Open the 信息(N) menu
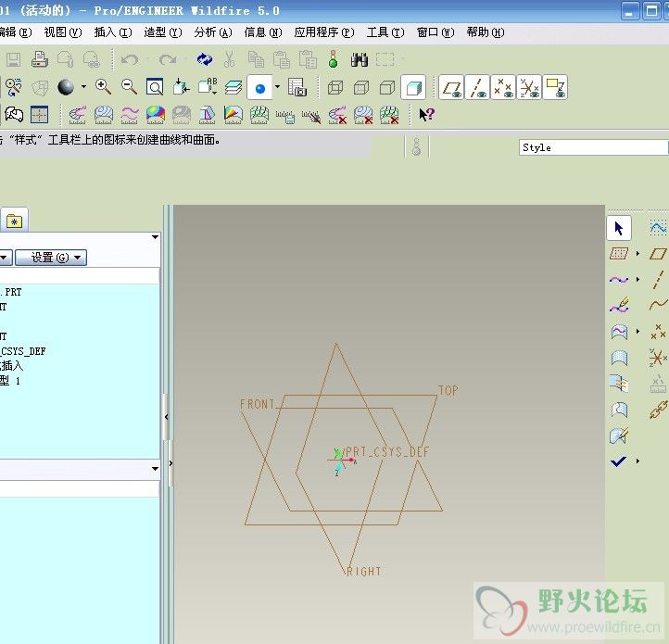Screen dimensions: 669x644 coord(263,32)
